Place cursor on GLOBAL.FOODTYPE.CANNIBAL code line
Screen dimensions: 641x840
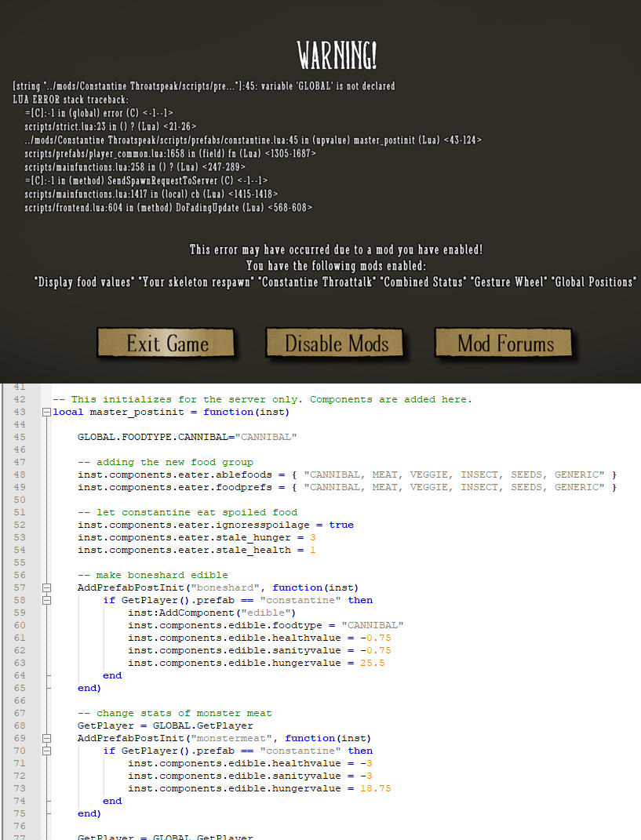click(187, 437)
